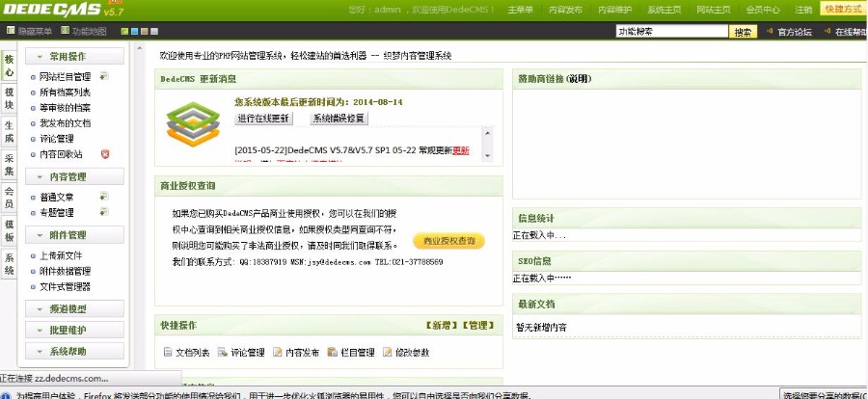The image size is (868, 399).
Task: Switch to the 模板 side tab
Action: coord(10,230)
